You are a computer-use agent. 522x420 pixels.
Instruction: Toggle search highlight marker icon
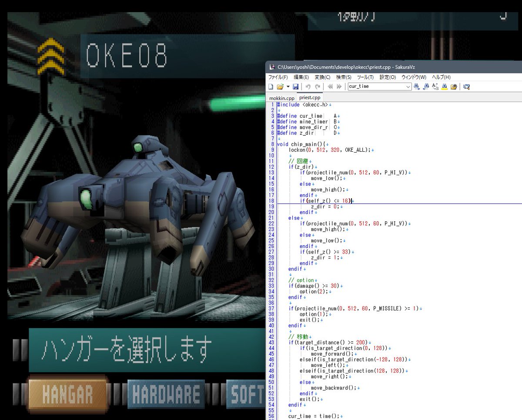445,87
